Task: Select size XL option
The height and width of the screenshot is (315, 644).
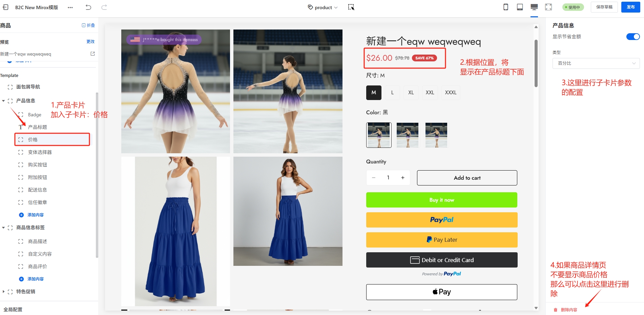Action: click(x=411, y=93)
